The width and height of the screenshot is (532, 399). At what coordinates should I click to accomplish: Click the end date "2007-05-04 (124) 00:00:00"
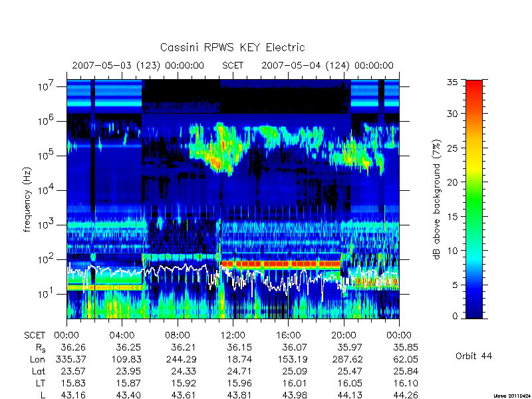tap(327, 65)
